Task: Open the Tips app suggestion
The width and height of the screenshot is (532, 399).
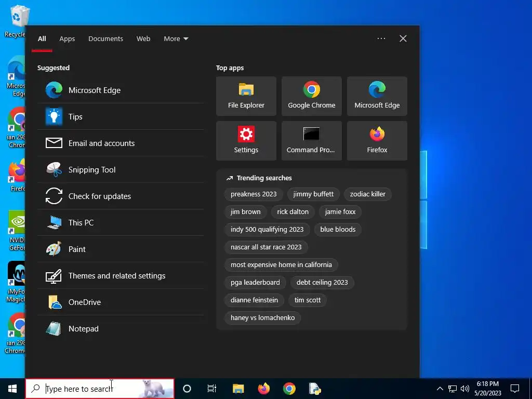Action: [x=121, y=117]
